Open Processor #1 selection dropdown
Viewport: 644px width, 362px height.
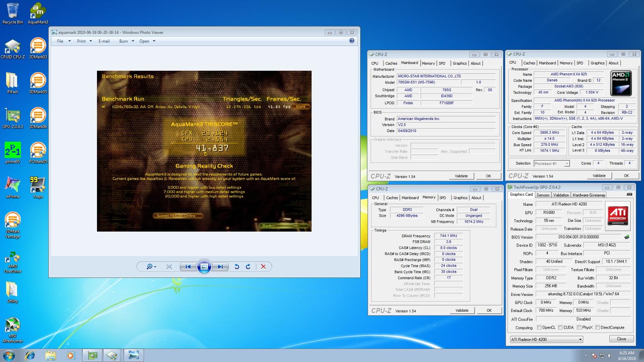point(551,163)
